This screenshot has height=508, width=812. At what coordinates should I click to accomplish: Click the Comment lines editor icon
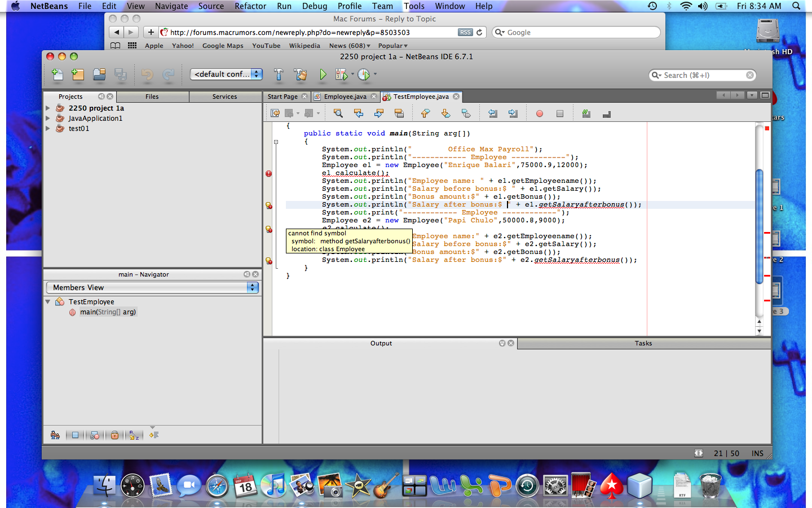coord(586,113)
